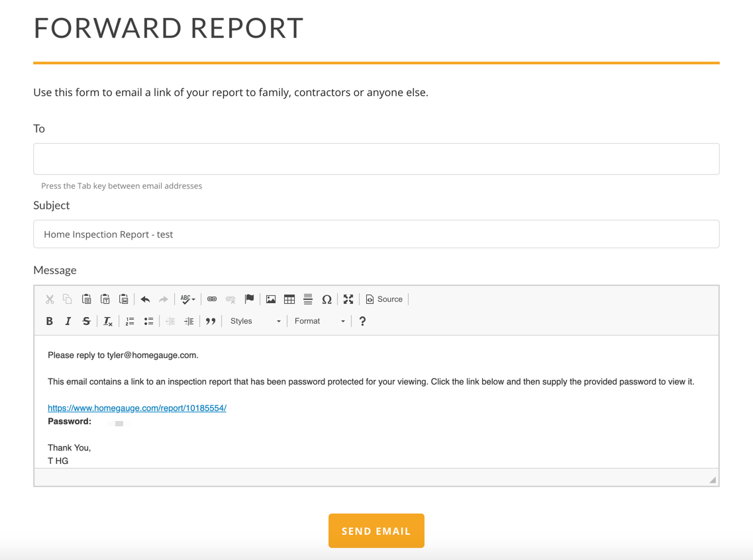Undo the last edit

pyautogui.click(x=145, y=299)
